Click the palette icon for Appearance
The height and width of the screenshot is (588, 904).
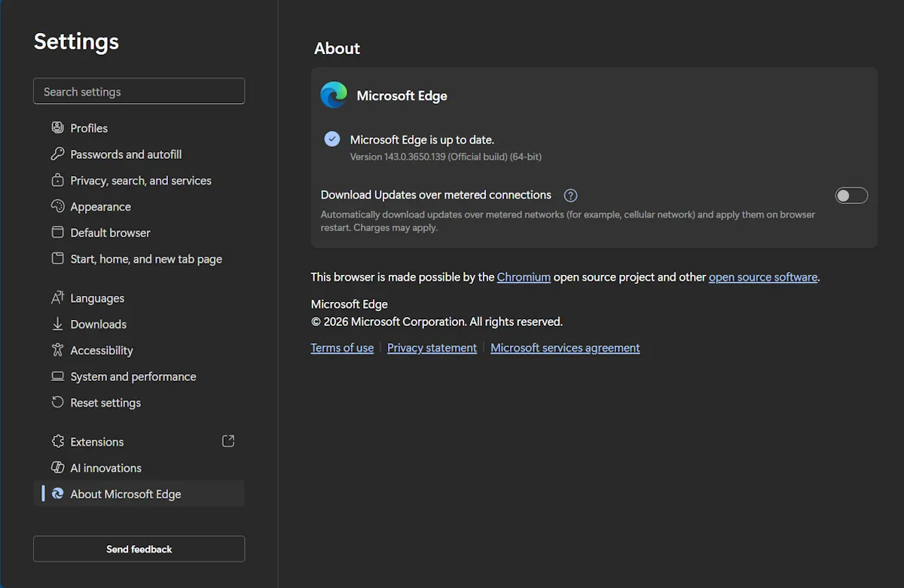click(57, 206)
